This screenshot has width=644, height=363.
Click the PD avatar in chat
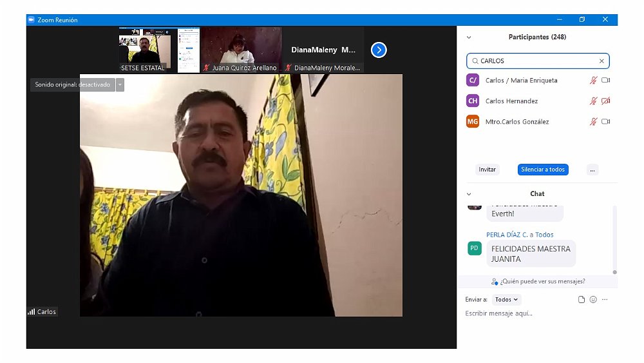[x=474, y=248]
